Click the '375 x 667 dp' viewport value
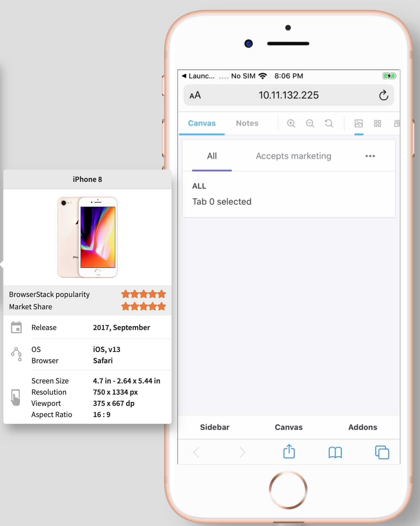 114,403
